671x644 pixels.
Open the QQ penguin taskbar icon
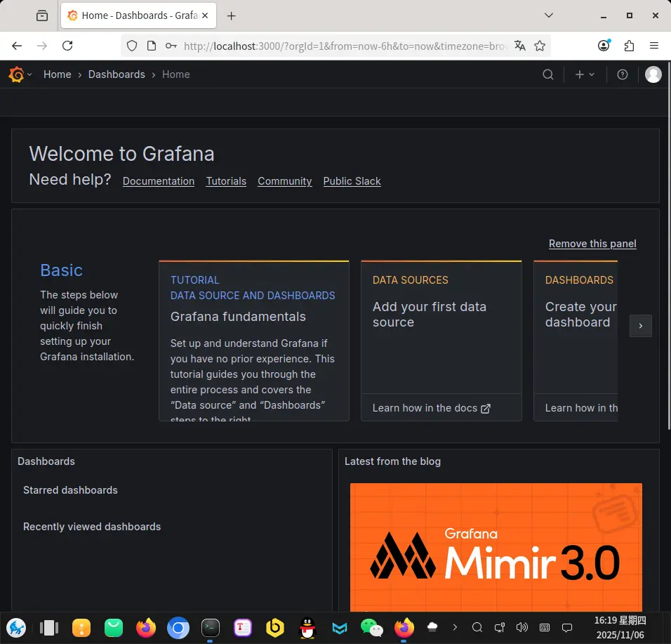[307, 628]
